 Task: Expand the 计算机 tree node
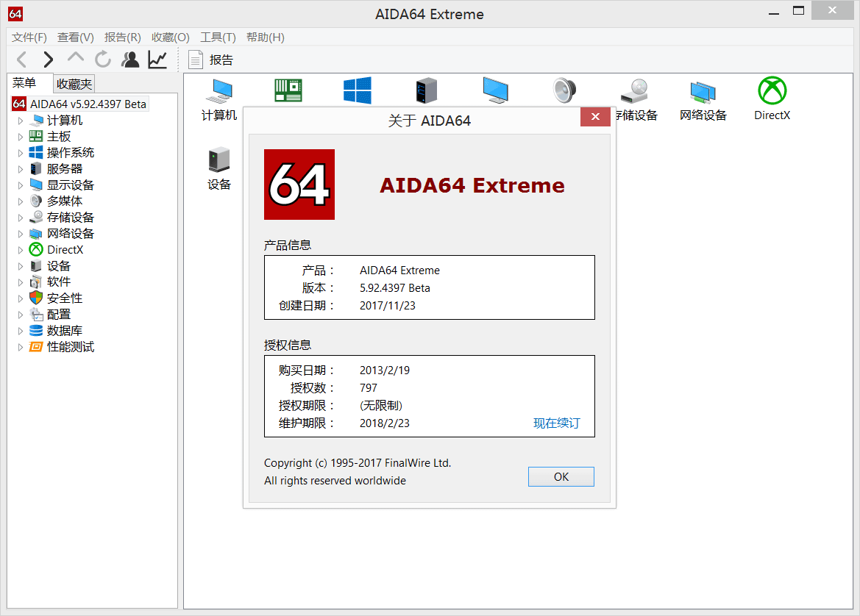[x=21, y=121]
